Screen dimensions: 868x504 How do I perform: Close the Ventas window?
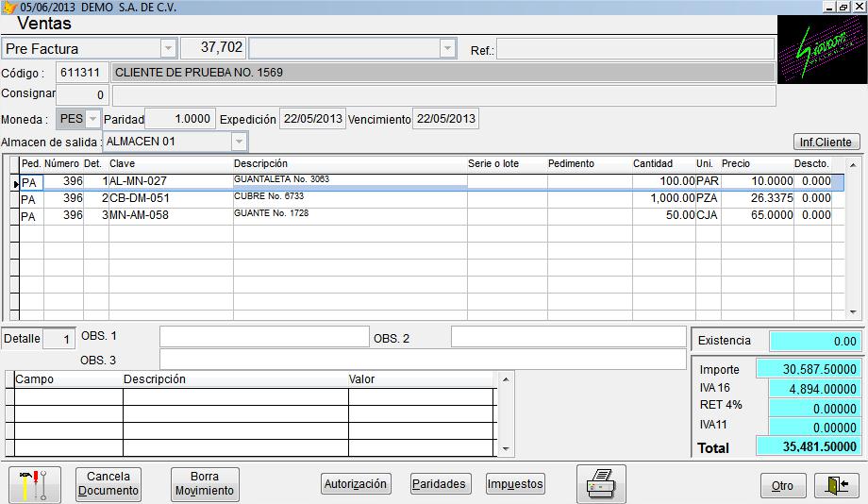coord(860,7)
